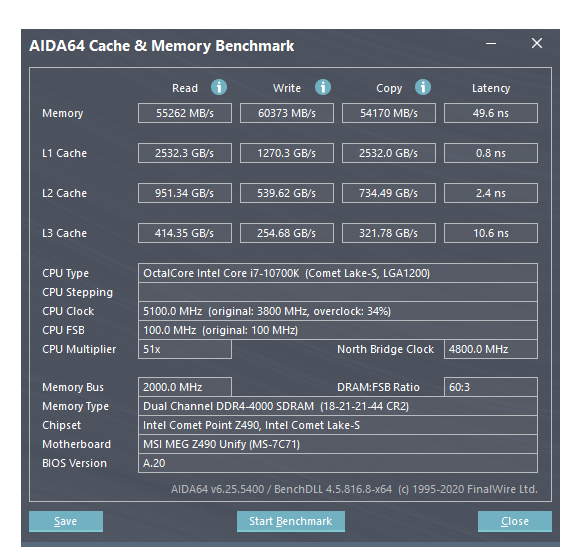Select the empty CPU Stepping field

coord(338,292)
